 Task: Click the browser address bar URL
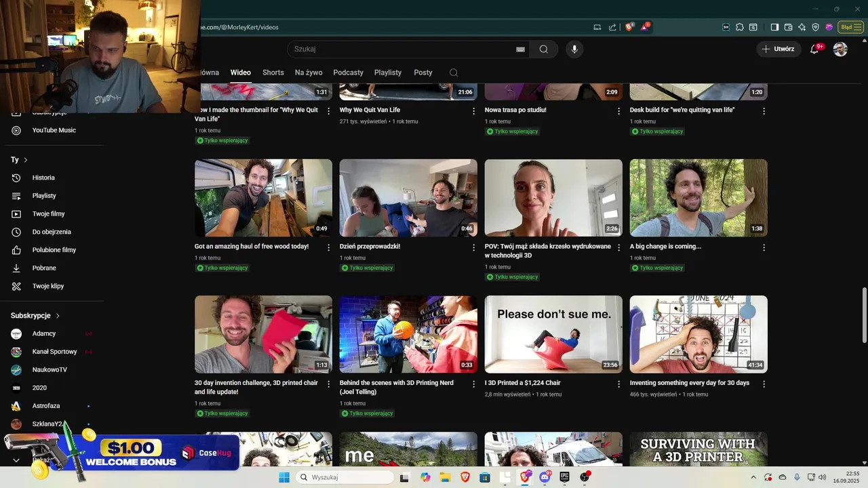239,27
